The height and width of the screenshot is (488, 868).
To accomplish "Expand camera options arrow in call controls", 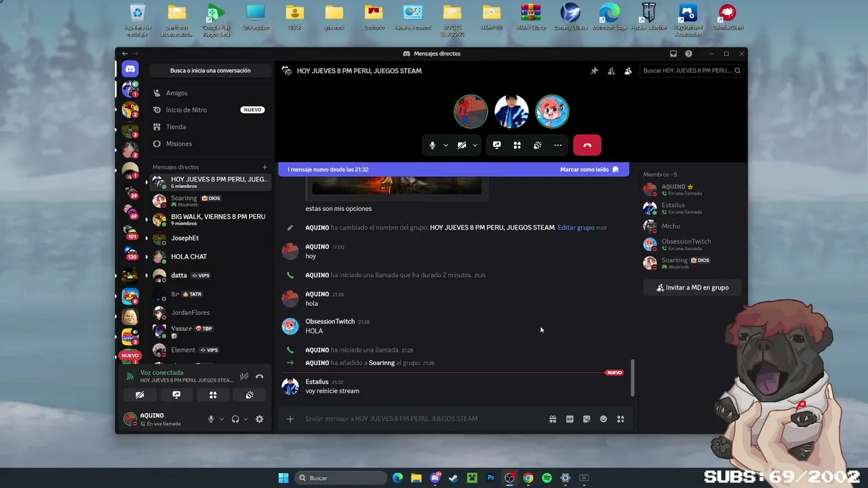I will tap(475, 145).
